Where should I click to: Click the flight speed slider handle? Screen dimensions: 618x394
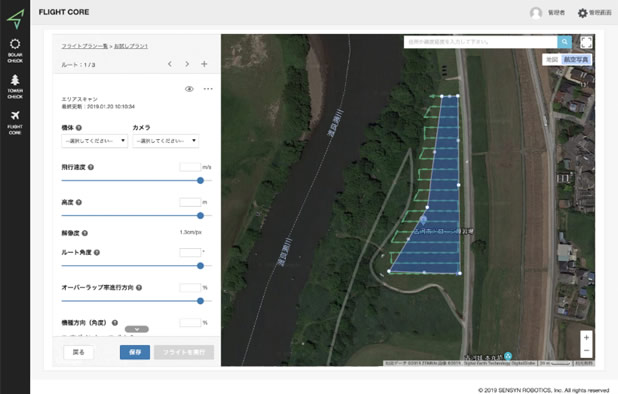(x=200, y=180)
